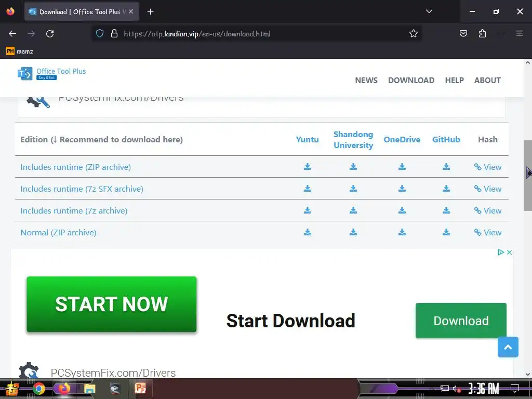The image size is (532, 399).
Task: Open the HELP navigation menu
Action: tap(454, 81)
